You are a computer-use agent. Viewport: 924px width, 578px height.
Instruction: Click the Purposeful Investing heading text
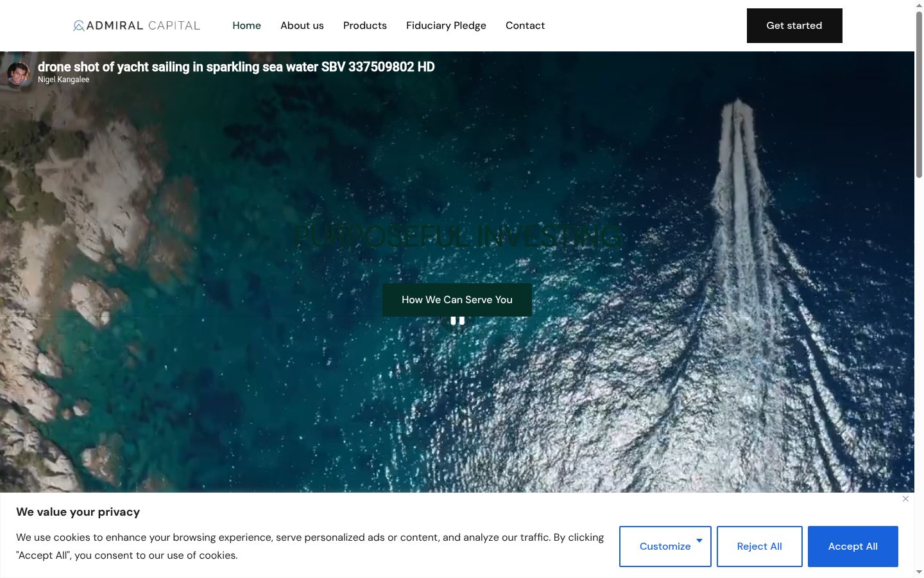pos(457,237)
